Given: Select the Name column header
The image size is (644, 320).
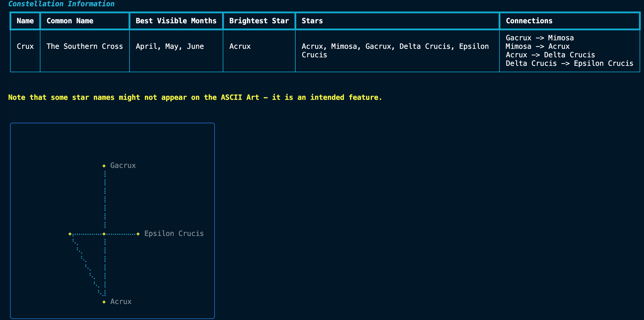Looking at the screenshot, I should (25, 21).
